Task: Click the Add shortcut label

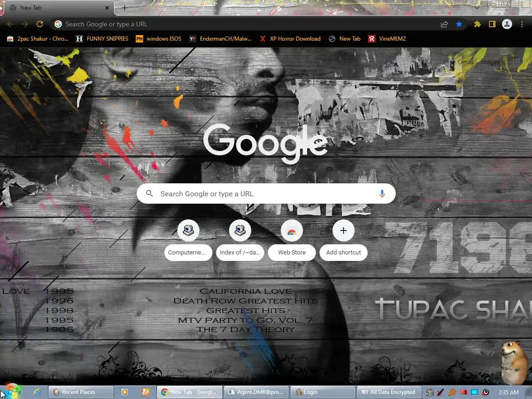Action: pyautogui.click(x=344, y=253)
